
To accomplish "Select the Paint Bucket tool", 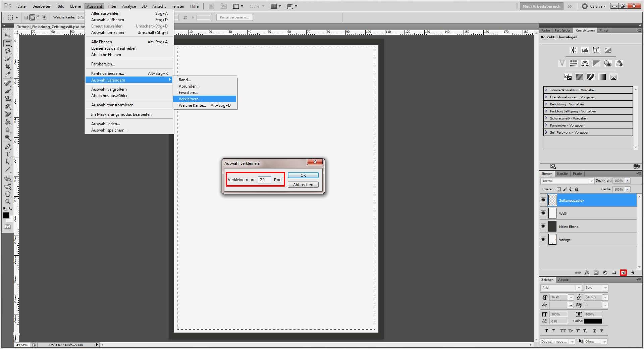I will (8, 122).
